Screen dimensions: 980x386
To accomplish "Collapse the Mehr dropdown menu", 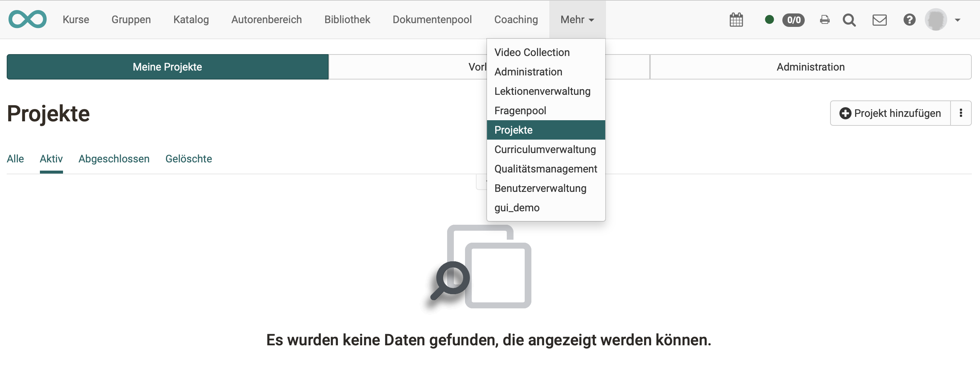I will click(x=577, y=19).
